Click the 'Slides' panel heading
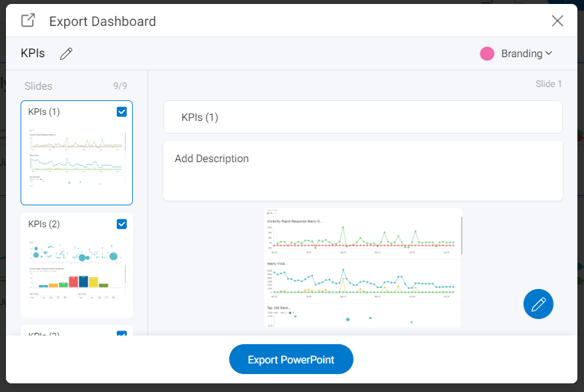The height and width of the screenshot is (392, 584). tap(39, 86)
